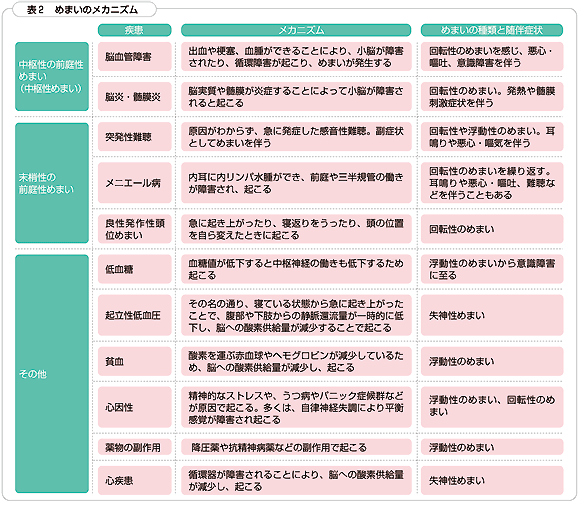
Task: Click the 低血糖 disease cell
Action: pos(134,269)
